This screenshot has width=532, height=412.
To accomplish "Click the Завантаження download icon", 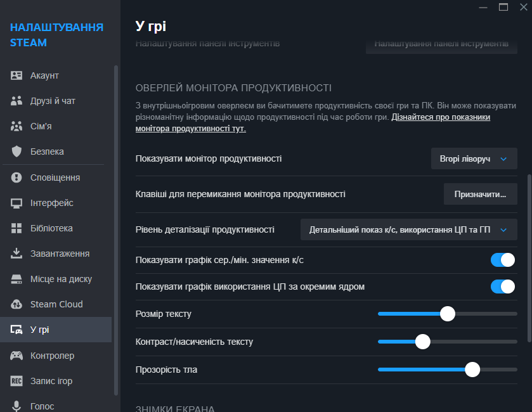I will [x=17, y=254].
